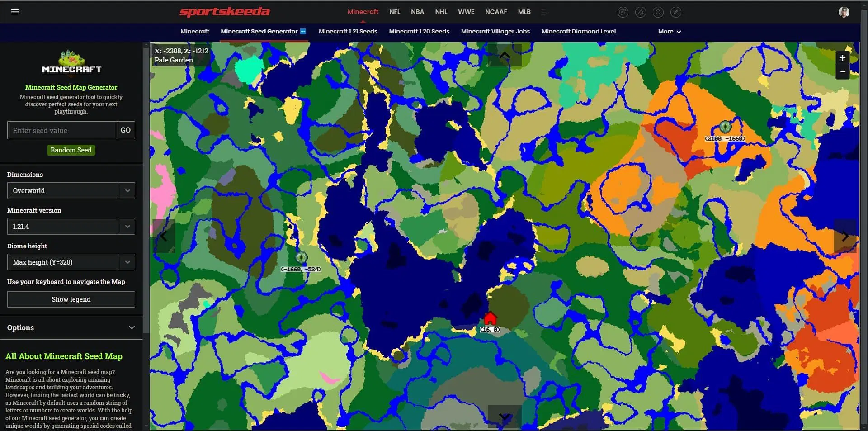868x431 pixels.
Task: Go to Sportskeeda home via logo
Action: tap(225, 12)
